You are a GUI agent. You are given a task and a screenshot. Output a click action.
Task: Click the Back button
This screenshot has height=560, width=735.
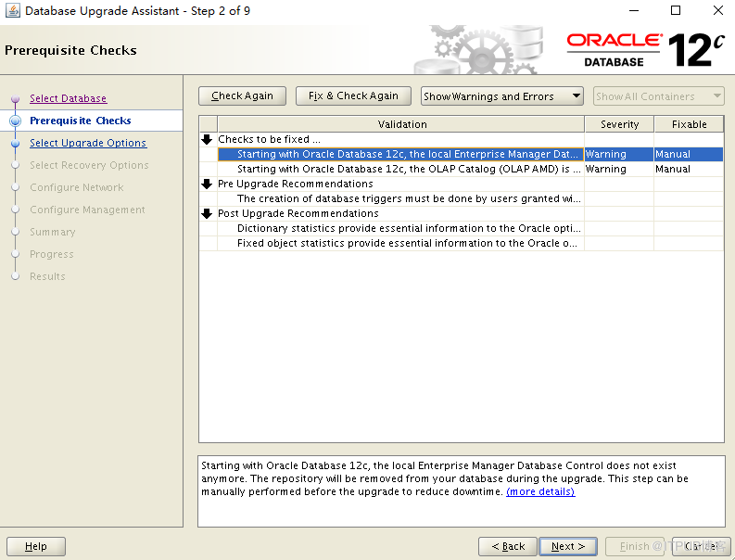coord(508,546)
